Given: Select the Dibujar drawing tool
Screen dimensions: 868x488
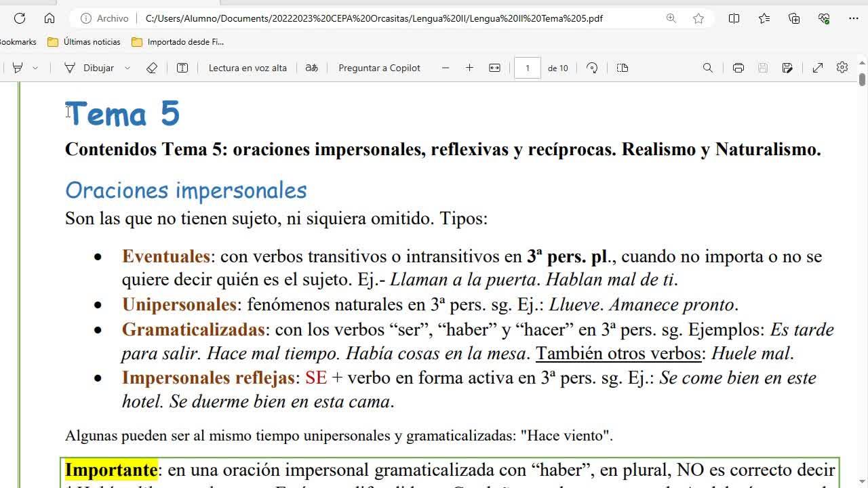Looking at the screenshot, I should coord(90,68).
